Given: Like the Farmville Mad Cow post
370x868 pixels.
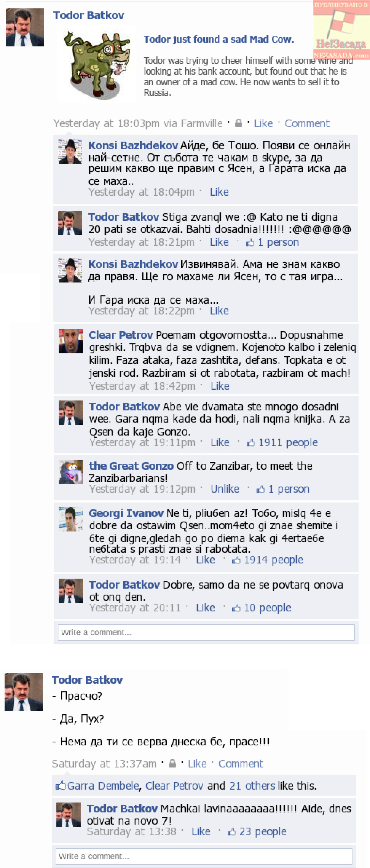Looking at the screenshot, I should click(x=263, y=123).
